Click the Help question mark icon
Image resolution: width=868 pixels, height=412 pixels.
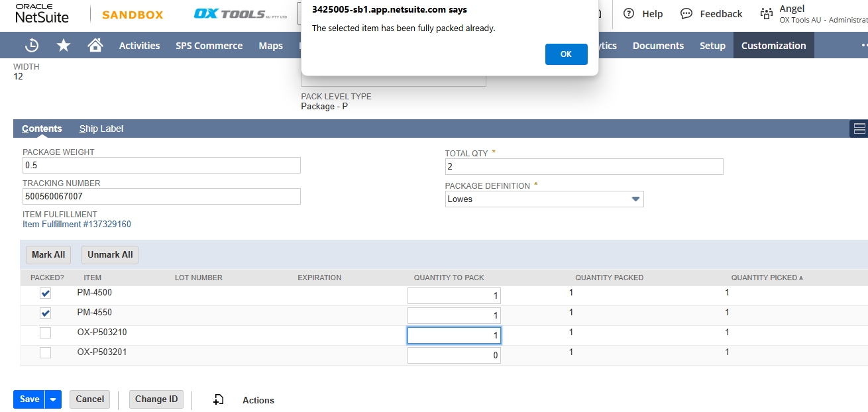(629, 14)
